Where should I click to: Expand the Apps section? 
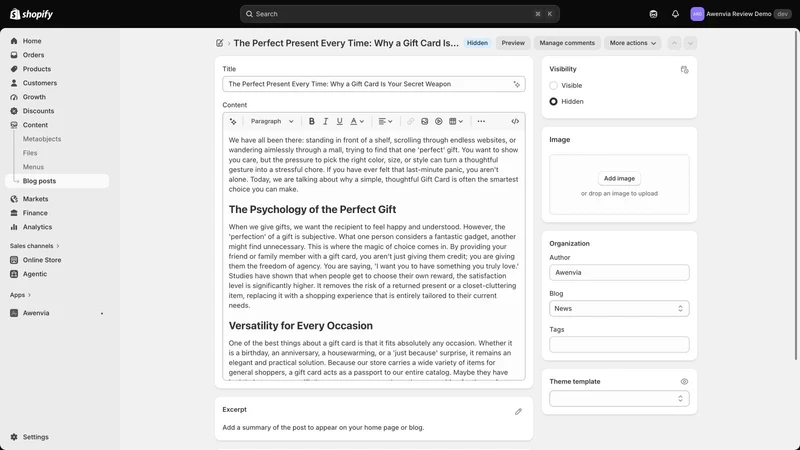tap(20, 295)
